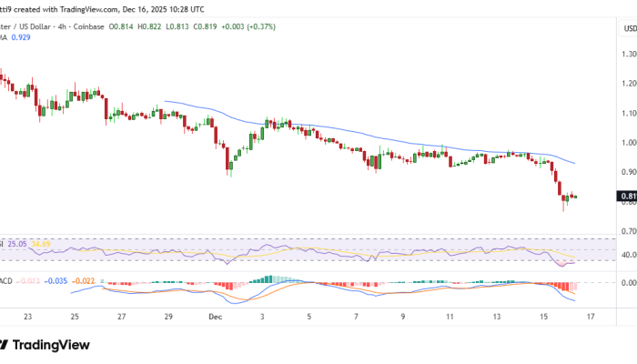Click the Dec month label on time axis
The width and height of the screenshot is (637, 364).
[x=216, y=317]
